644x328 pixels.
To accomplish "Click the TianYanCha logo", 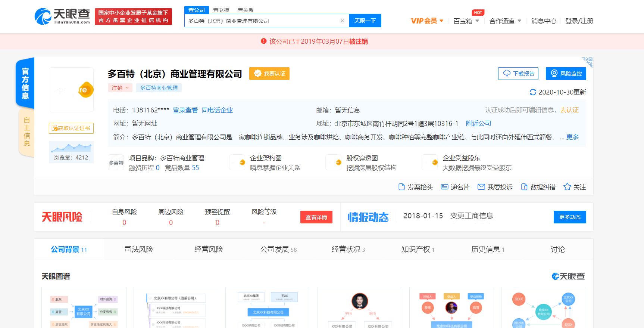I will point(62,16).
